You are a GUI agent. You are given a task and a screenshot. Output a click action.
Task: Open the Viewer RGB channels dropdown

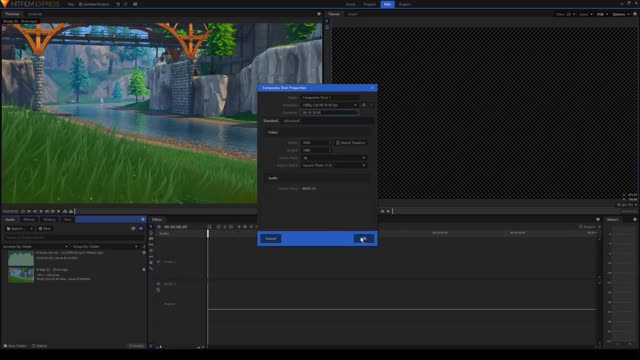602,14
